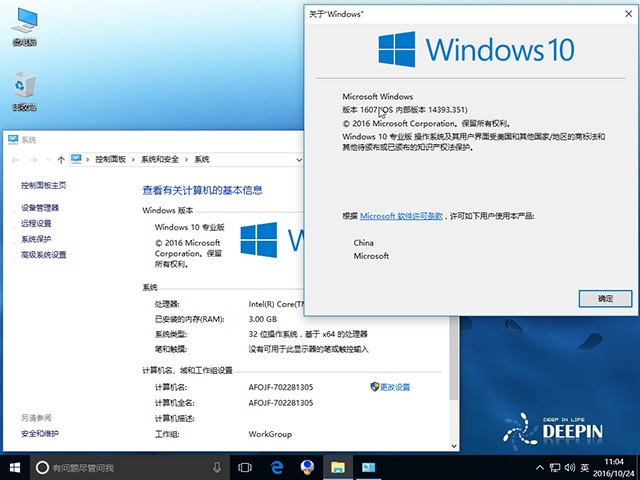Viewport: 640px width, 480px height.
Task: Click the 确定 button in About Windows
Action: click(605, 298)
